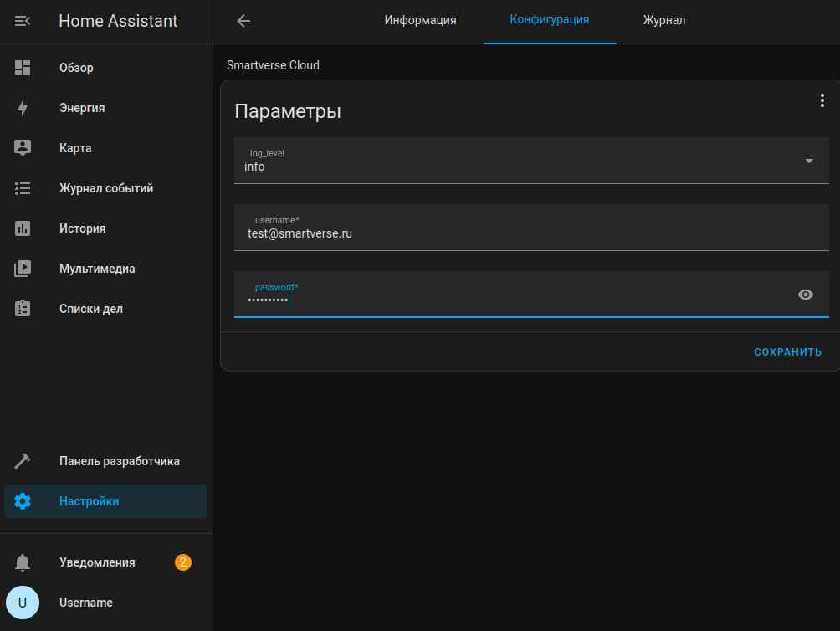
Task: Open the Map icon in sidebar
Action: click(x=23, y=148)
